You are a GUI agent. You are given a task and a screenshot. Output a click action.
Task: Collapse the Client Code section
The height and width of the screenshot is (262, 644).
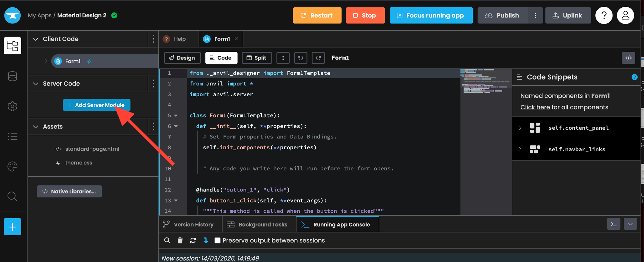[36, 39]
